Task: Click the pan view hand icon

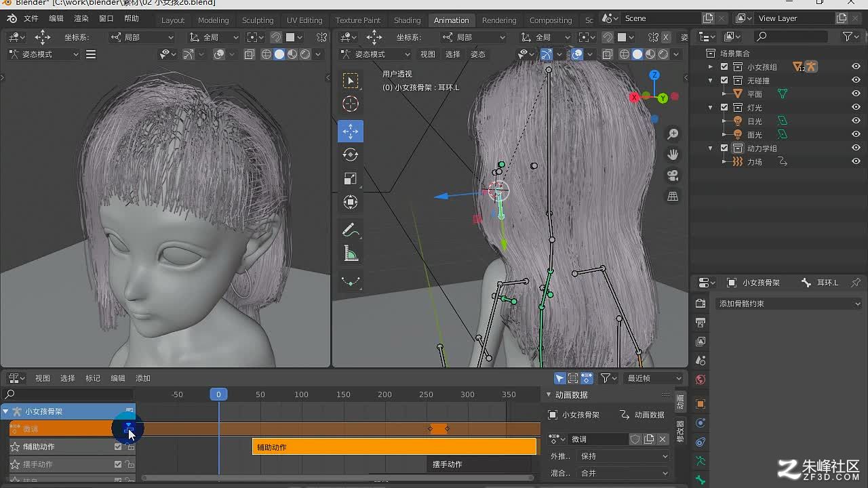Action: tap(673, 155)
